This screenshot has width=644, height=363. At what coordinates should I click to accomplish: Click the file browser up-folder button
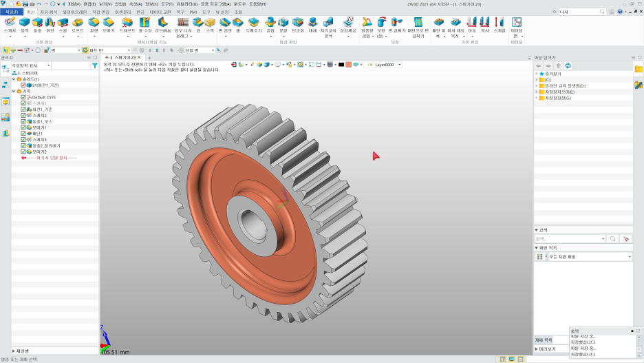pyautogui.click(x=558, y=65)
